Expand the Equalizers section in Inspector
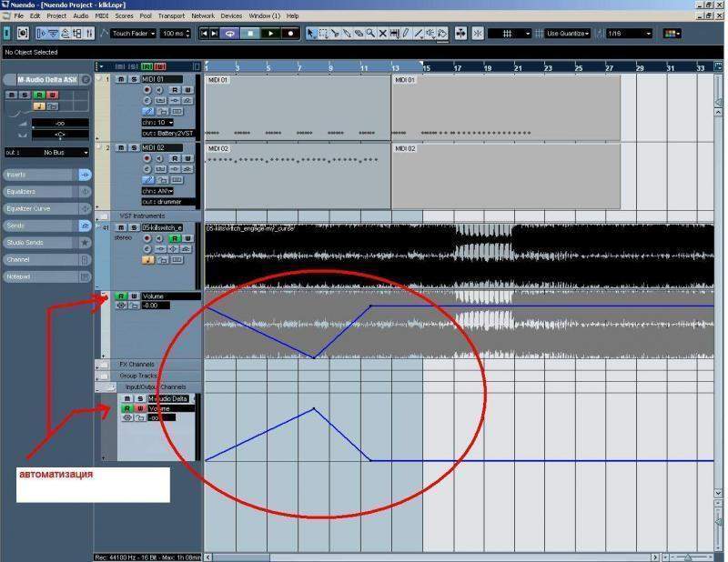This screenshot has width=728, height=562. [x=47, y=192]
